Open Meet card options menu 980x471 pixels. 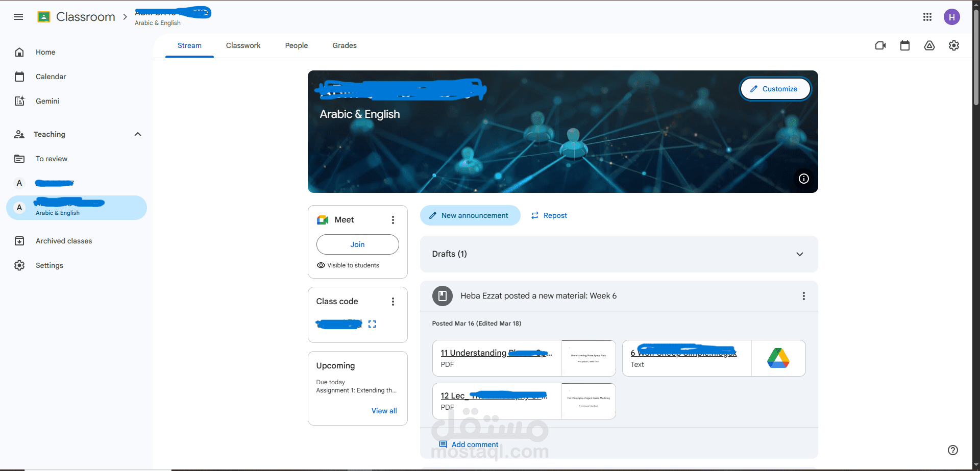393,220
